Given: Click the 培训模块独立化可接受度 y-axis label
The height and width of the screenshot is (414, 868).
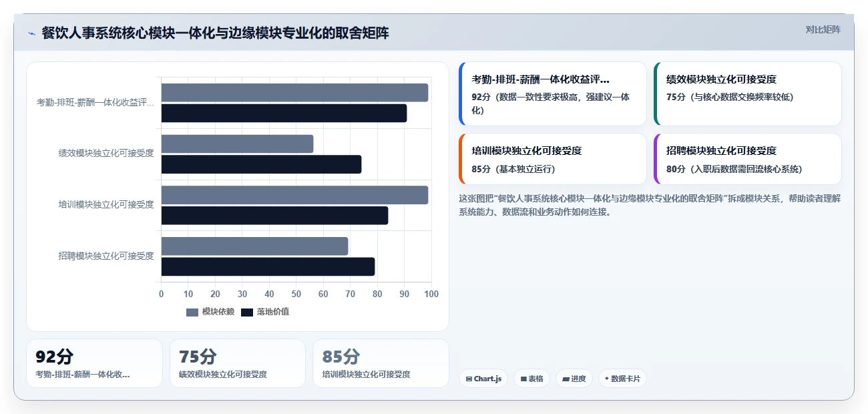Looking at the screenshot, I should pyautogui.click(x=106, y=204).
